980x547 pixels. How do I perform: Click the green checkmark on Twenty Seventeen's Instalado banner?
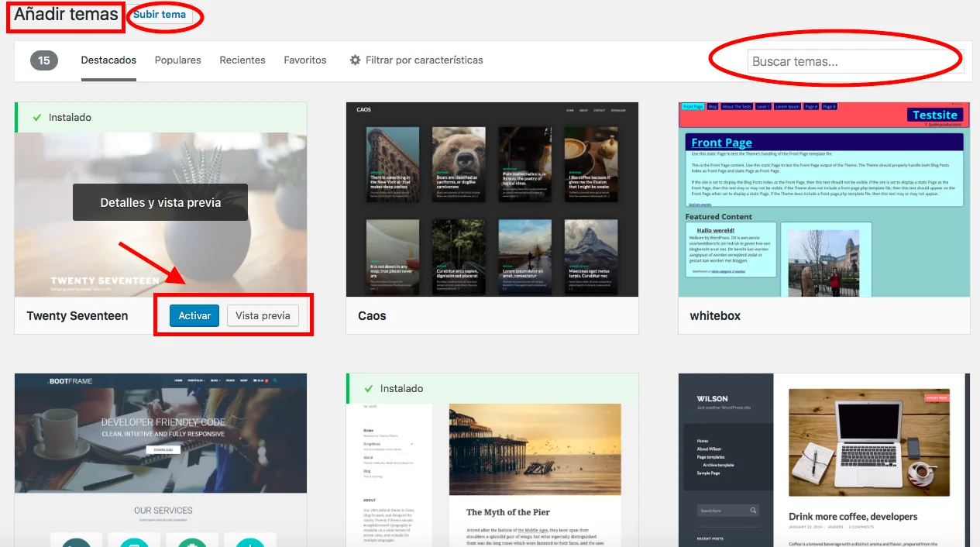[36, 118]
